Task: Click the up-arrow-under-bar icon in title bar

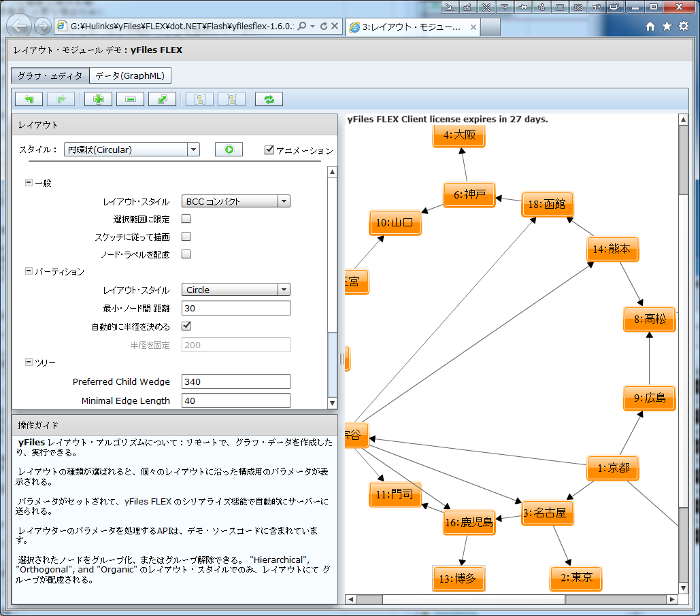Action: [505, 7]
